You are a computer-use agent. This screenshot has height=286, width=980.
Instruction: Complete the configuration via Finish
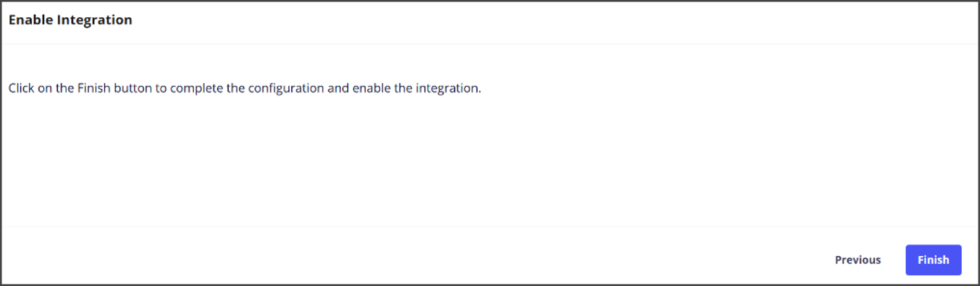pos(933,260)
